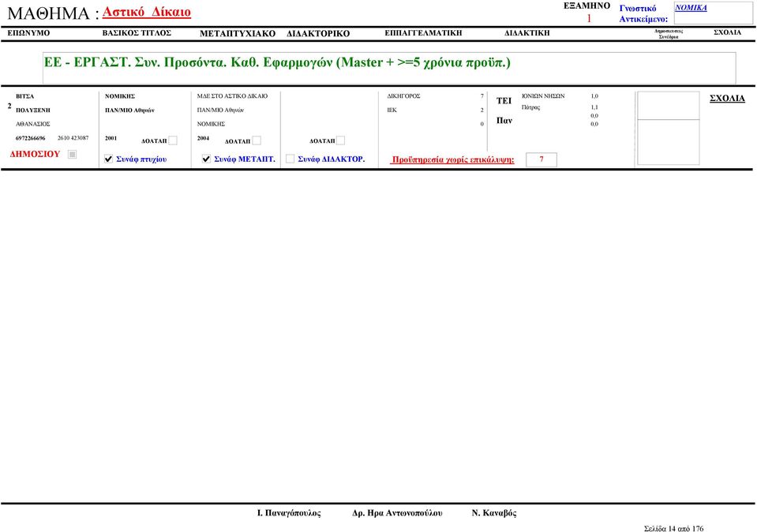Click the ΜΑΘΗΜΑ label
This screenshot has height=532, width=757.
(53, 13)
